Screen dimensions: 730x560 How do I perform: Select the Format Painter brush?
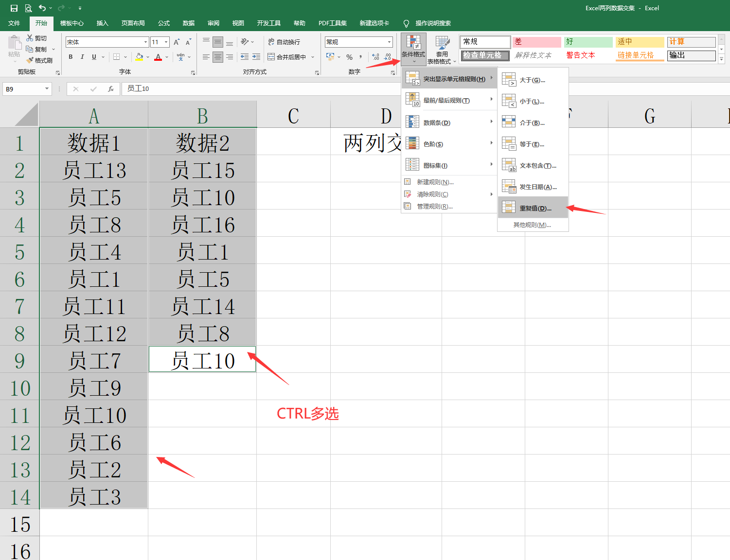(x=30, y=60)
